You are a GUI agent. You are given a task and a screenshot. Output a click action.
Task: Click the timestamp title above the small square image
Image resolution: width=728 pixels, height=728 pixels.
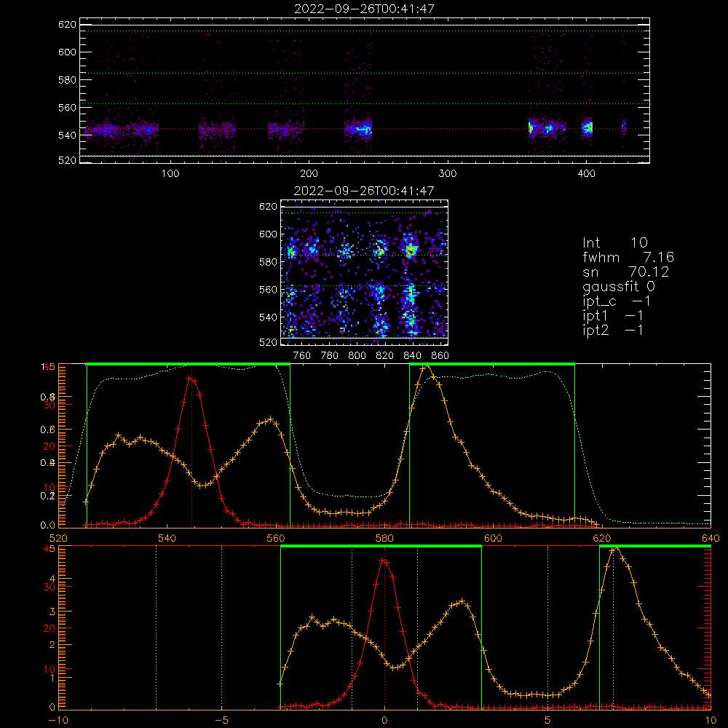coord(365,190)
